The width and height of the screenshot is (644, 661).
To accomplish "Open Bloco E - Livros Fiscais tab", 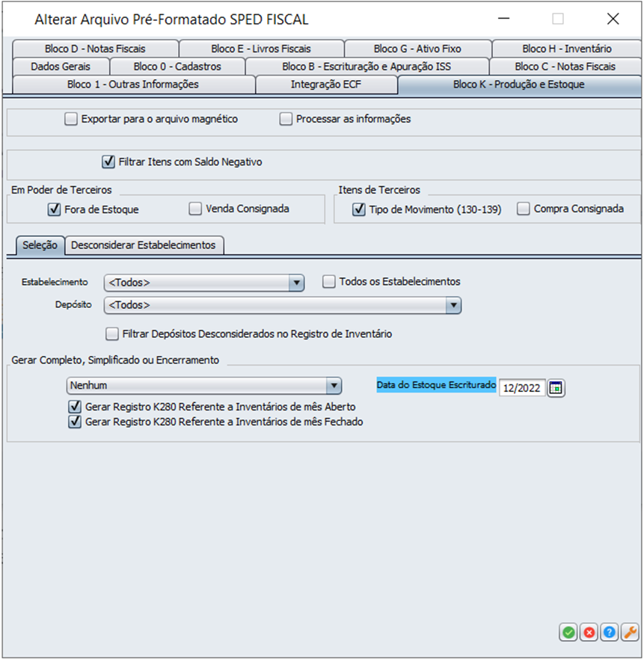I will click(261, 49).
